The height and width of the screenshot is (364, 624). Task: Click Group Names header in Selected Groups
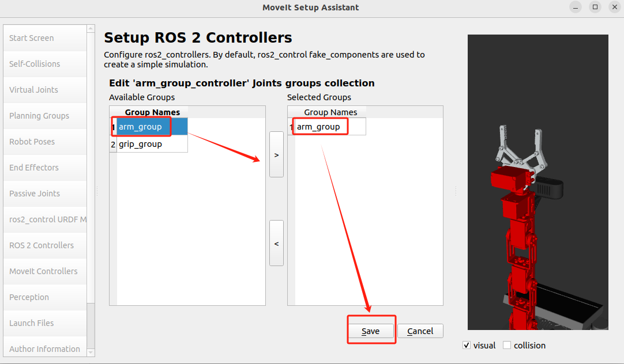(330, 112)
